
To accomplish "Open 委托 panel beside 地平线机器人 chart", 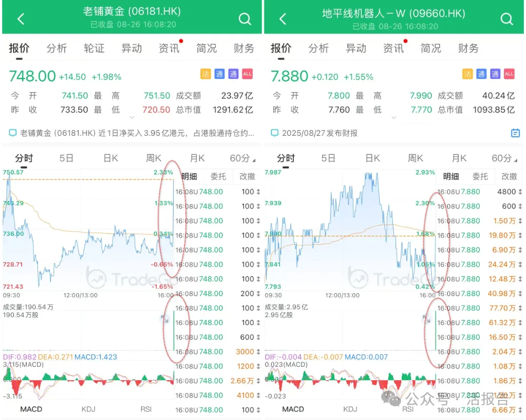I will (480, 176).
